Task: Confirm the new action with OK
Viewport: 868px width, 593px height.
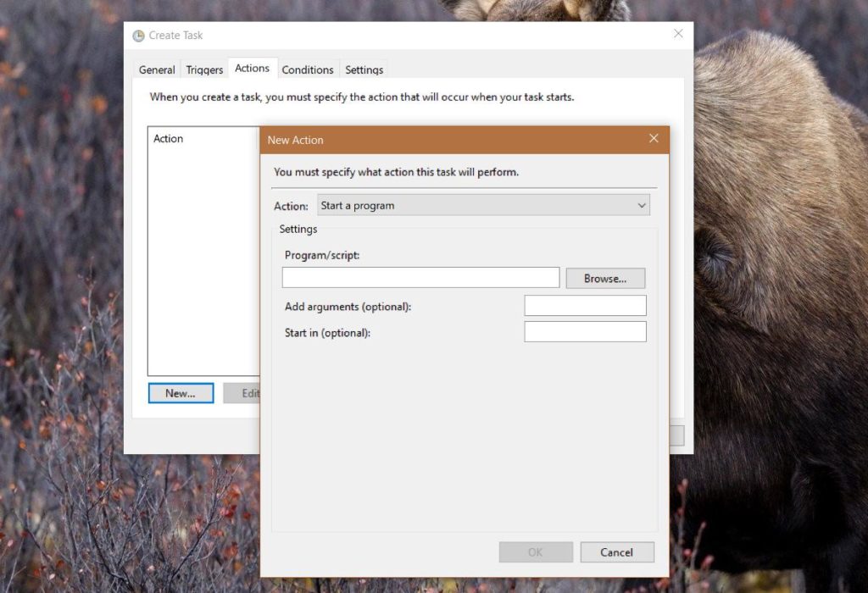Action: 535,551
